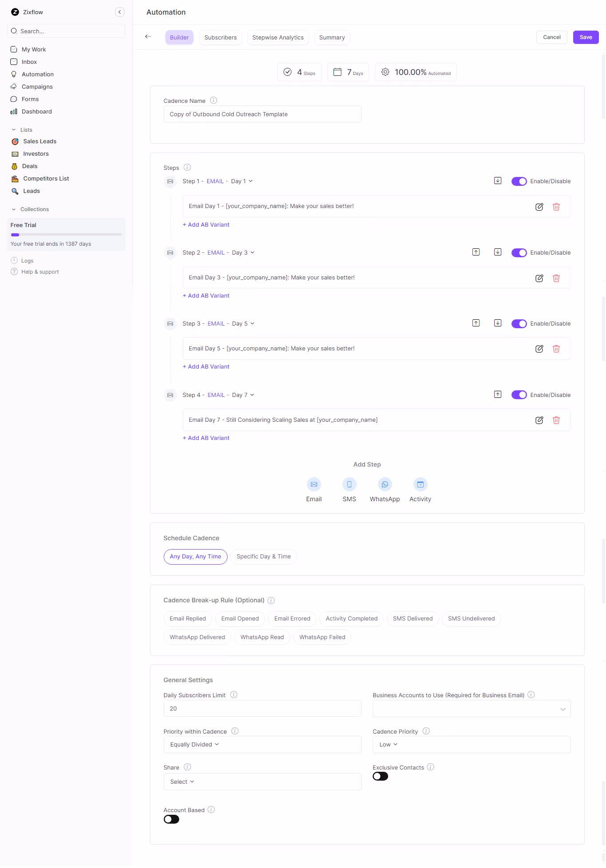Delete the Email Day 5 template
Viewport: 606px width, 868px height.
coord(556,349)
